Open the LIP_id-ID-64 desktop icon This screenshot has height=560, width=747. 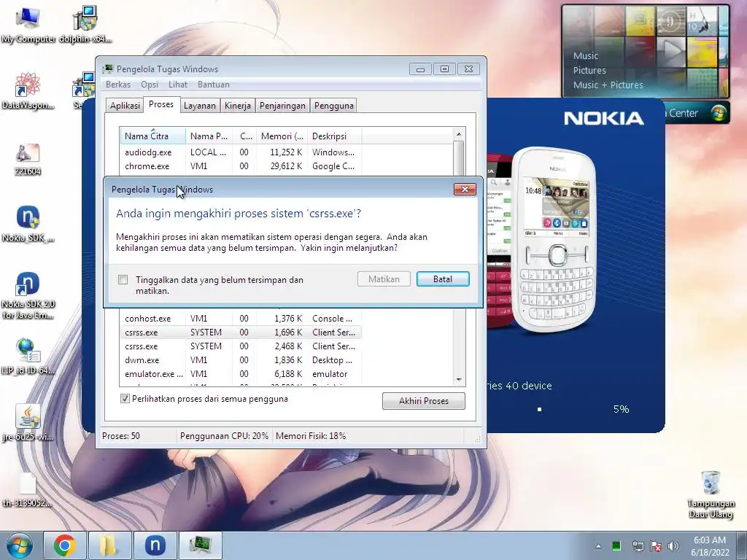pos(28,356)
